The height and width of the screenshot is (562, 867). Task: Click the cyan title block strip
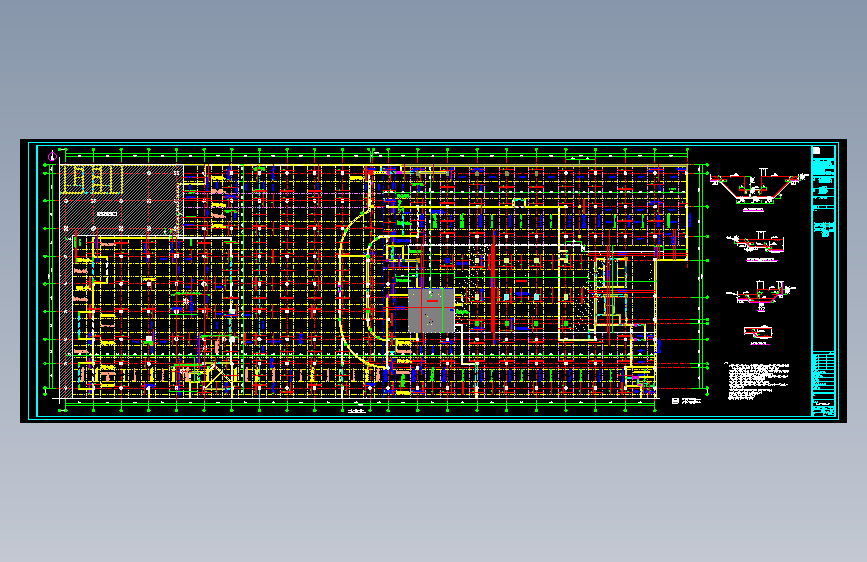(823, 281)
